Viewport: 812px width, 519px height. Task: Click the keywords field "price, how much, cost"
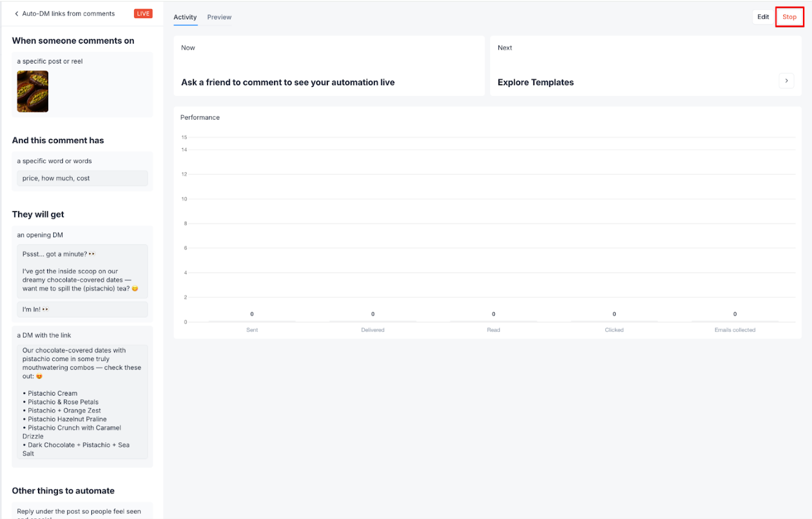(82, 178)
